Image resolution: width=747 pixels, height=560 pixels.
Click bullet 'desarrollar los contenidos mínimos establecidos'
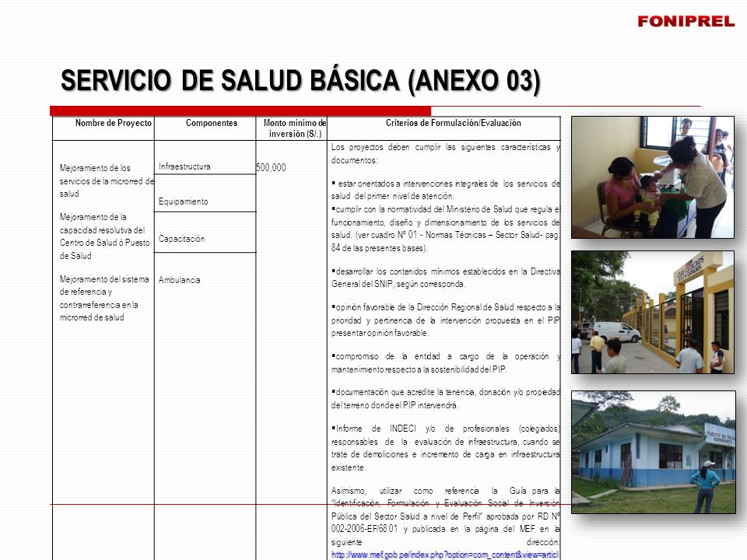[x=445, y=278]
